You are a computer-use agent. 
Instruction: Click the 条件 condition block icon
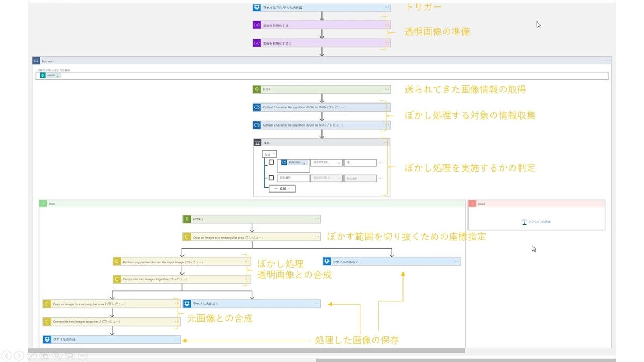coord(257,142)
